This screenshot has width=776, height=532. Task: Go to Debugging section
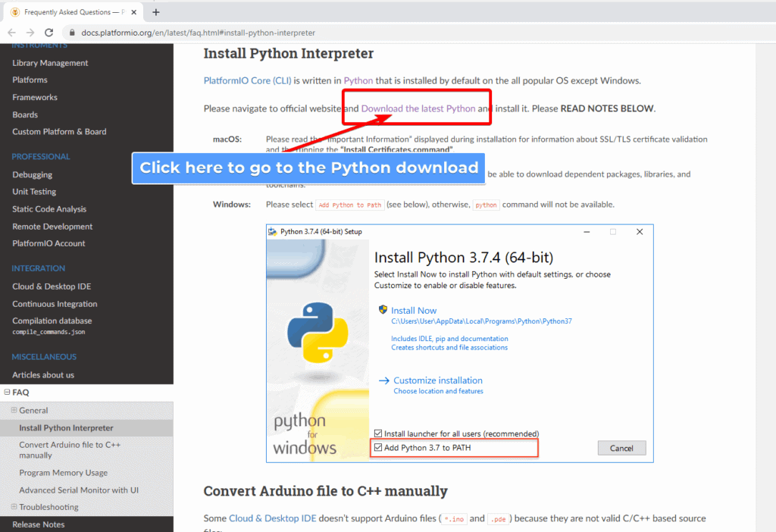tap(32, 175)
